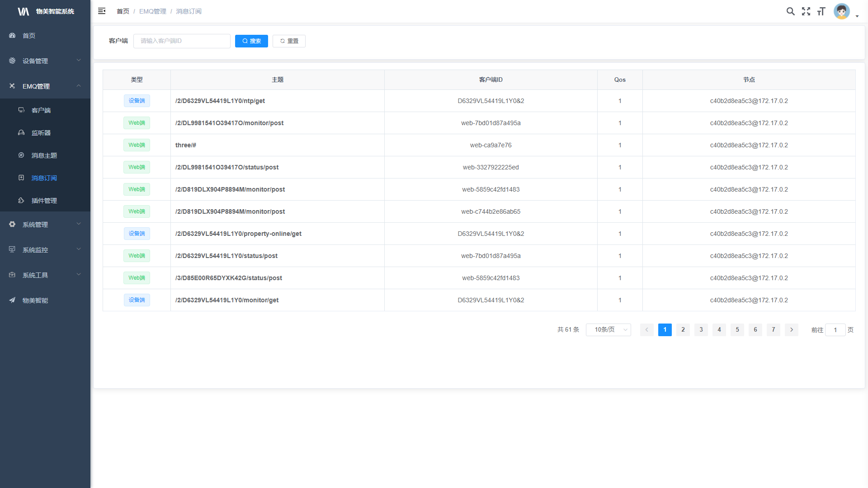Open 客户端 in the sidebar
The width and height of the screenshot is (868, 488).
41,110
